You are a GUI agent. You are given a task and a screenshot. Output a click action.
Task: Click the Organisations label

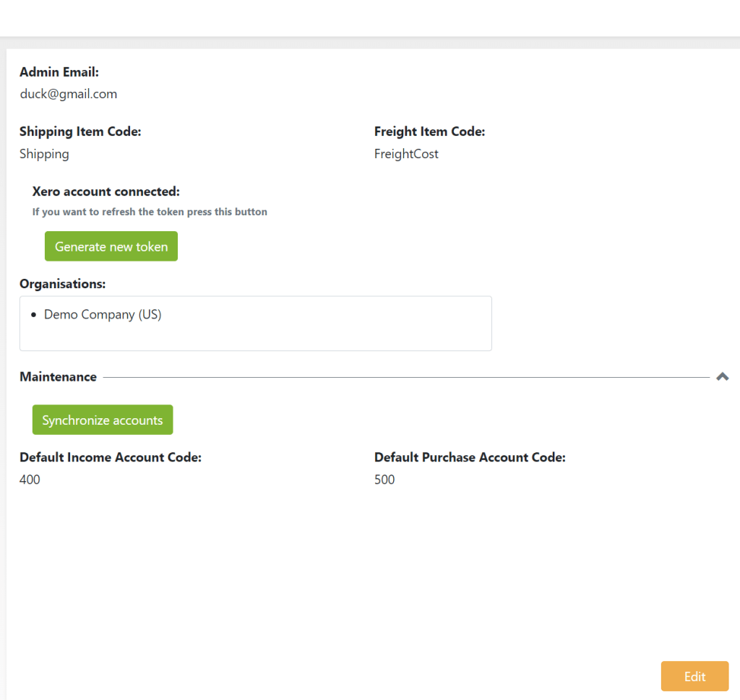[63, 284]
